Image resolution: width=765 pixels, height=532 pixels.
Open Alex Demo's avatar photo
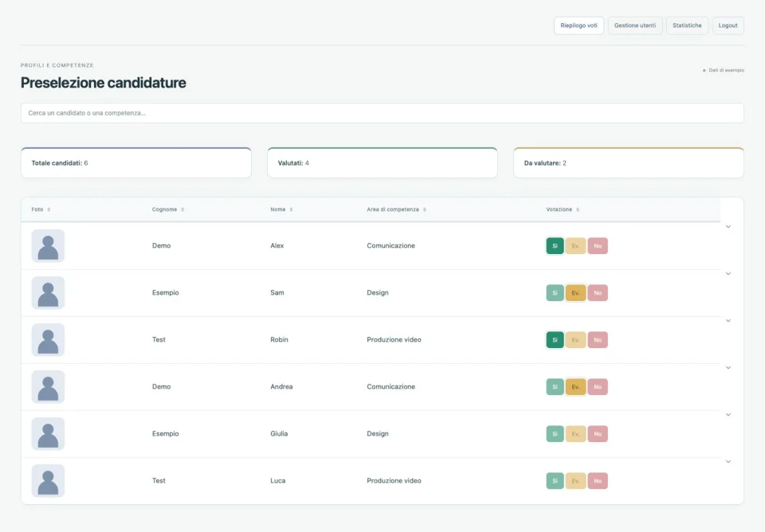coord(48,246)
